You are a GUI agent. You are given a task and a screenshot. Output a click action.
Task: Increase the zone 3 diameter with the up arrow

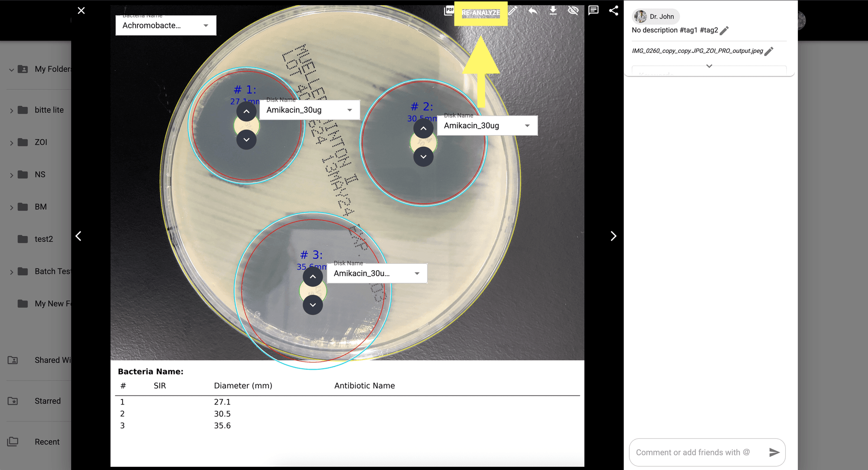[x=313, y=277]
